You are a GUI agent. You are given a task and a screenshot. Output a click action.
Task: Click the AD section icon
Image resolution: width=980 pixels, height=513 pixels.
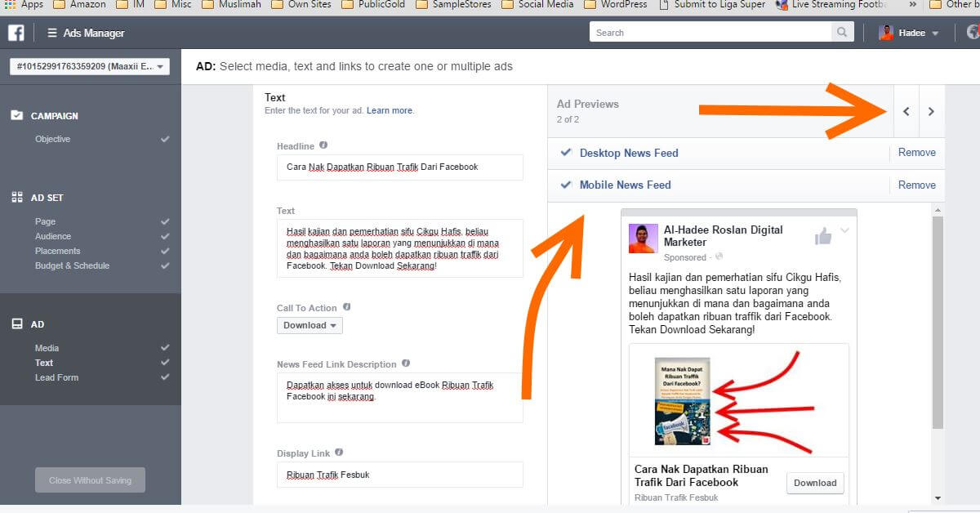click(x=17, y=324)
